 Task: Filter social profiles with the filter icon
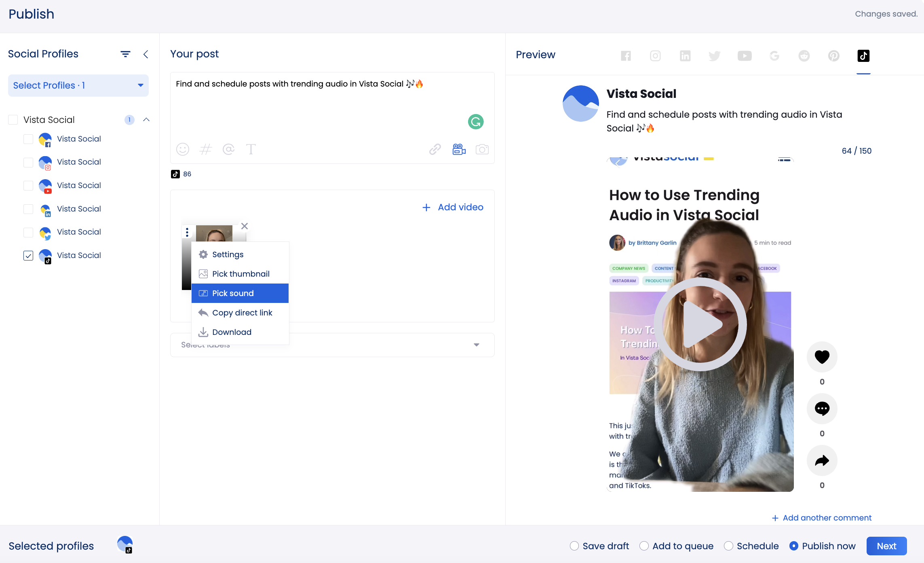(125, 54)
